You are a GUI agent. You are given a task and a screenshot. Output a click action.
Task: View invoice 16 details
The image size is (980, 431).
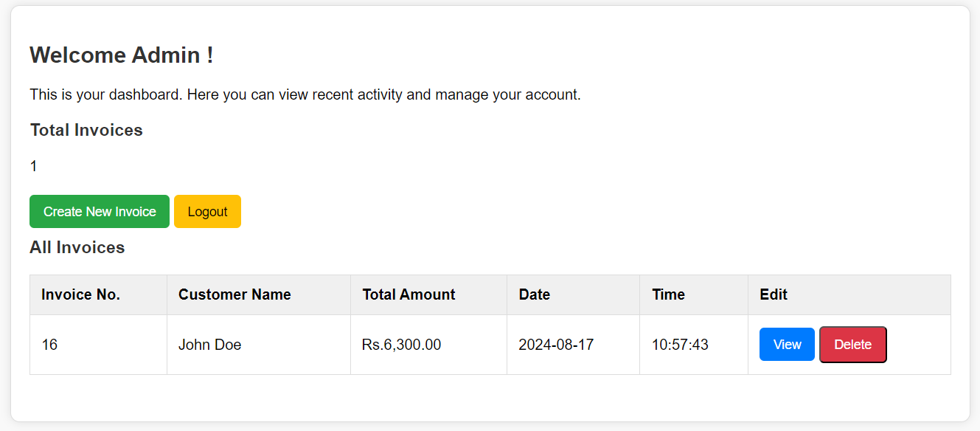tap(787, 345)
